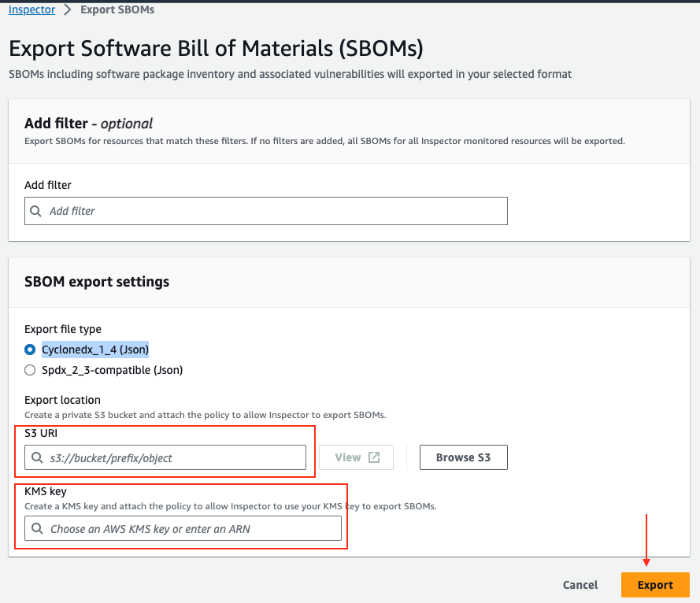
Task: Click the Cancel button
Action: (580, 585)
